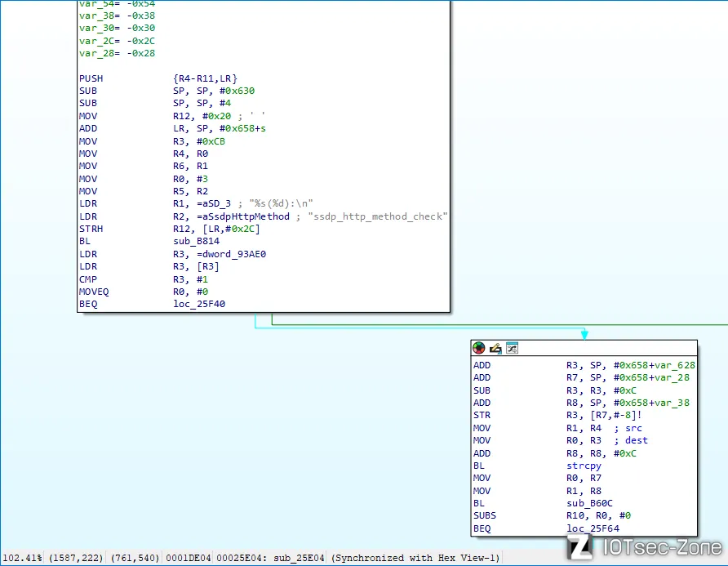
Task: Click the group nodes icon in node header
Action: tap(512, 348)
